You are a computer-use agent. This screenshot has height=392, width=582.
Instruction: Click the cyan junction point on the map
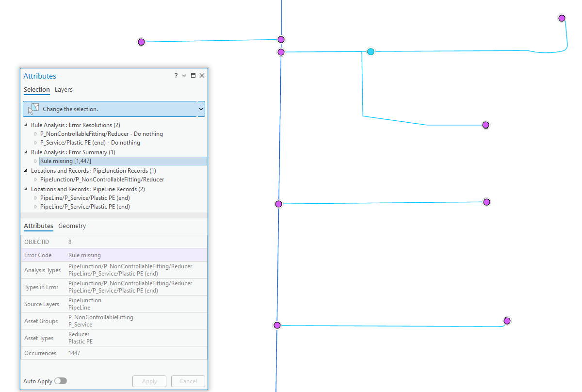pos(371,51)
